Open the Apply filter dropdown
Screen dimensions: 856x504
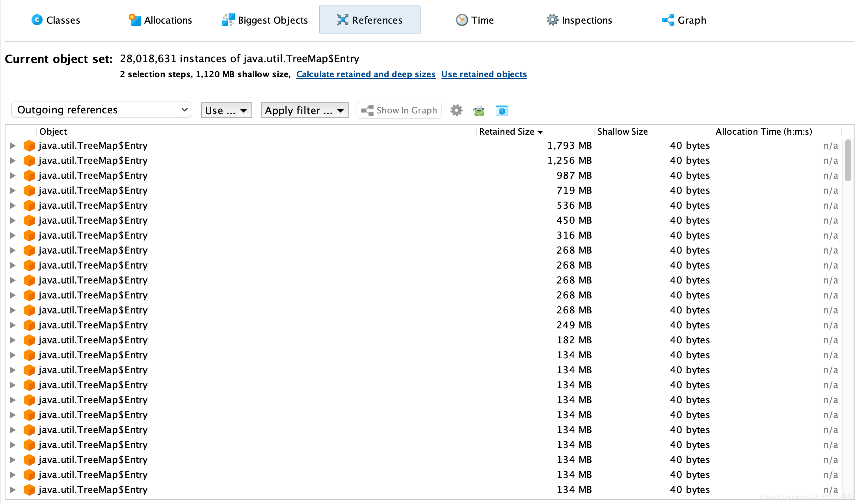(x=305, y=111)
